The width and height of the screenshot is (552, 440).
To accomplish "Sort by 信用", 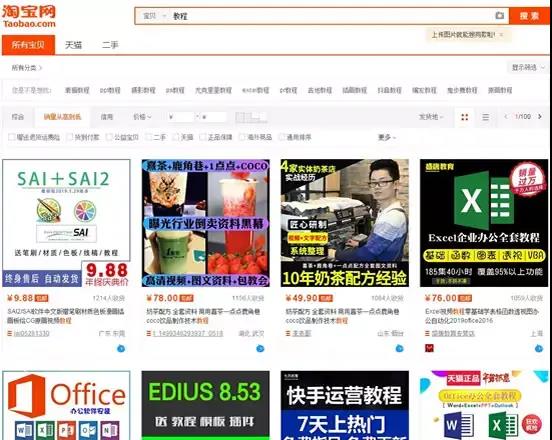I will pos(107,117).
